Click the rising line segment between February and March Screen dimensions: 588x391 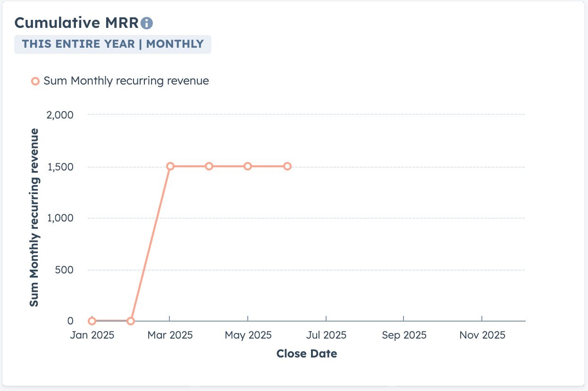coord(150,244)
